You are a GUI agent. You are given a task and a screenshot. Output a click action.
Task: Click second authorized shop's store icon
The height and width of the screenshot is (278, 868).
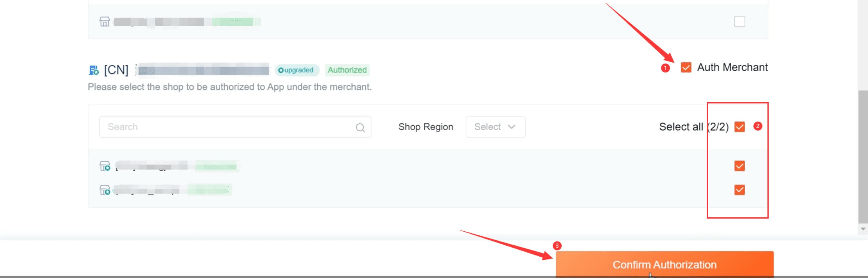[105, 190]
